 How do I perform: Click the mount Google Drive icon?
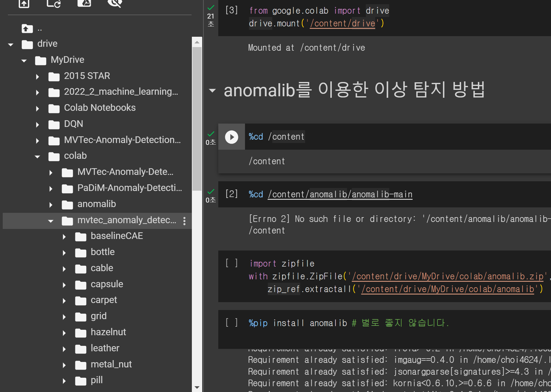point(84,3)
